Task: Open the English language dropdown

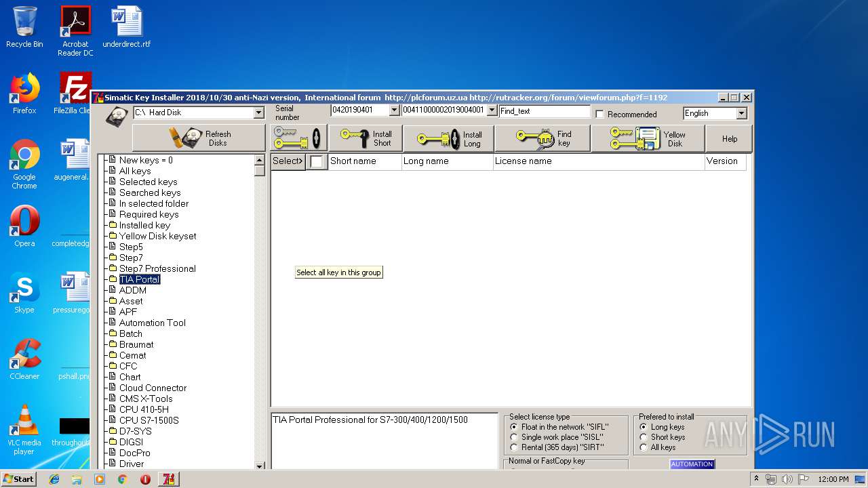Action: pos(741,113)
